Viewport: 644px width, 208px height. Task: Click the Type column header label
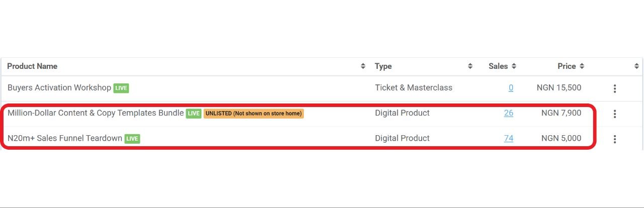(x=383, y=66)
